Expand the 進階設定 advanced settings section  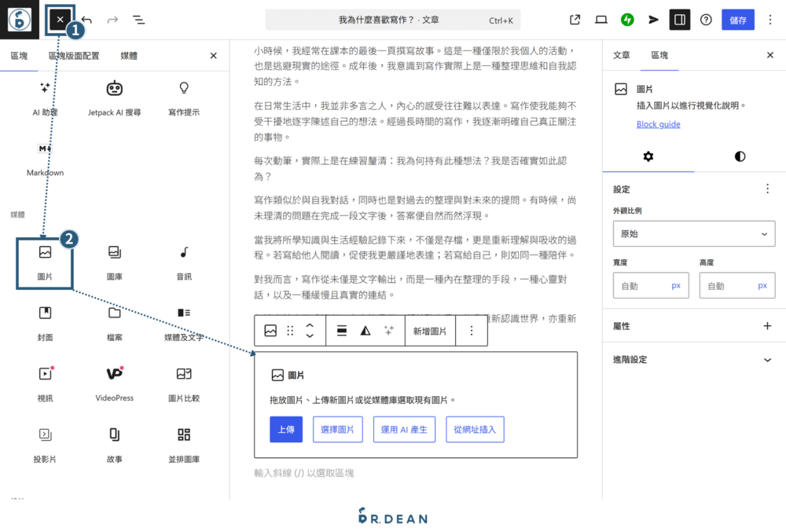click(x=694, y=359)
